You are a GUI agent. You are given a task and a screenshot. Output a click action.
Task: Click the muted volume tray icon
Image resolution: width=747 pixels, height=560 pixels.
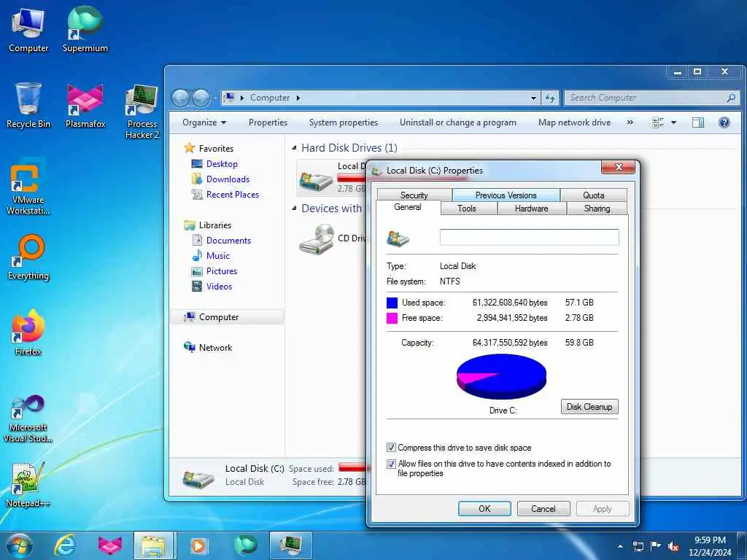[x=673, y=546]
